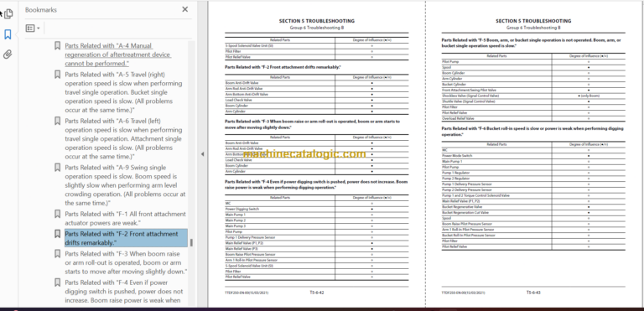Select bookmark "F-2 Front attachment drifts remarkably"
Screen dimensions: 644x311
click(x=126, y=238)
